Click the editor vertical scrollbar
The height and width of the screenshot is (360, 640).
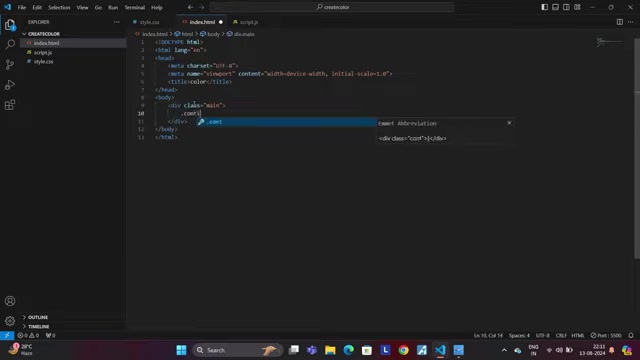click(637, 148)
